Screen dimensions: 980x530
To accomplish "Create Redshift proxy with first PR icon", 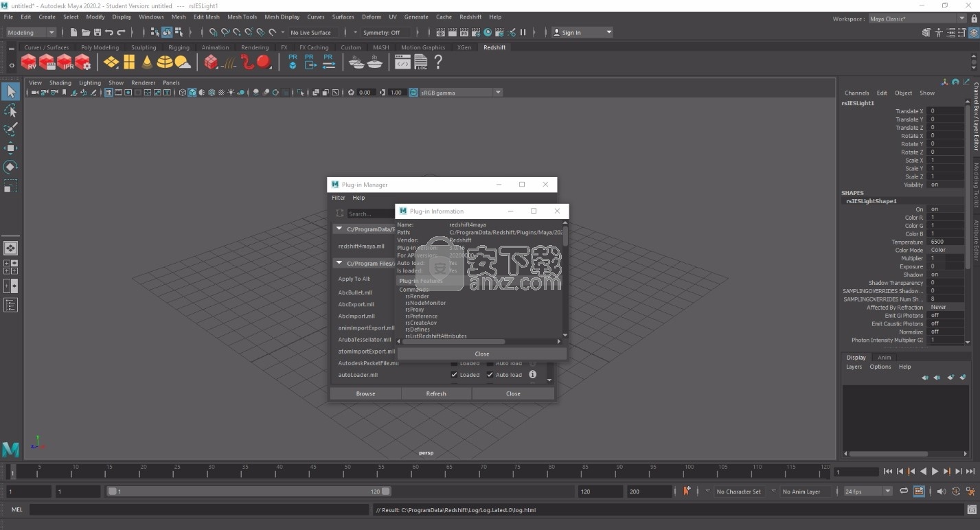I will tap(293, 62).
